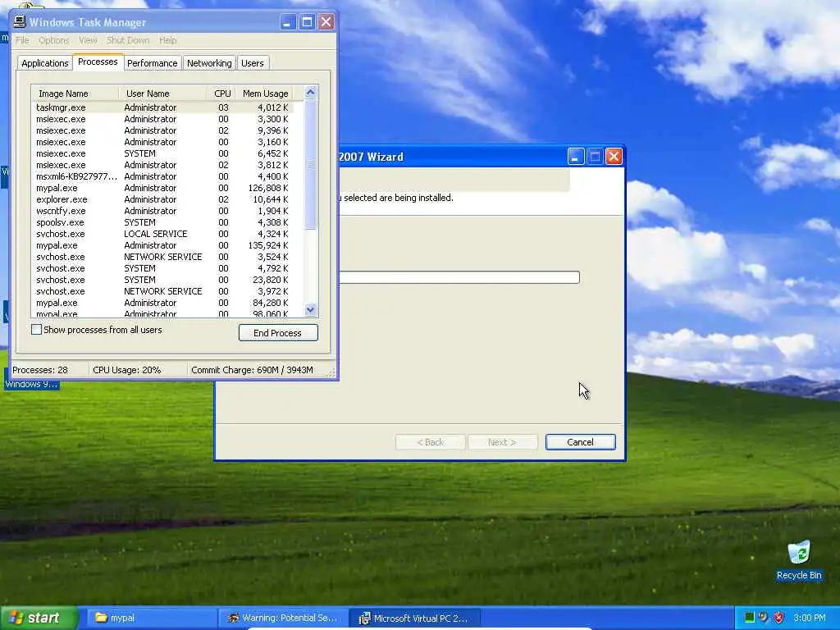The image size is (840, 630).
Task: Open the Windows start menu
Action: 39,618
